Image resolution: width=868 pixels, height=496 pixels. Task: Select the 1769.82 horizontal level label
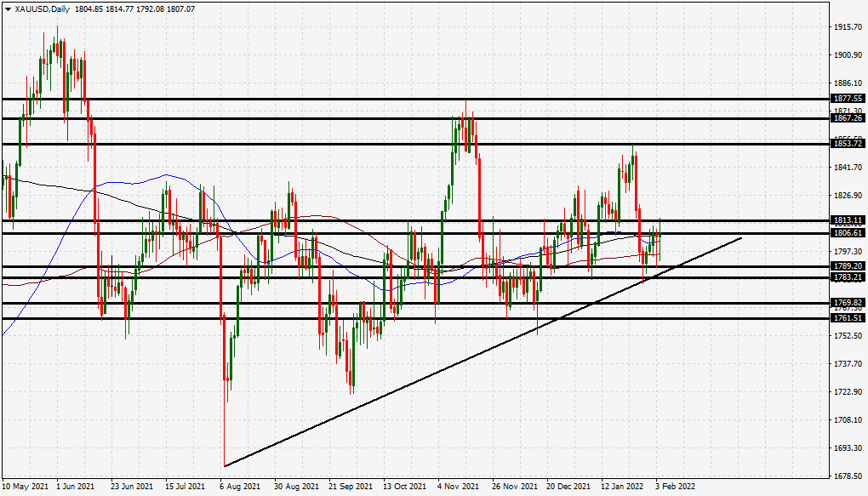(x=848, y=303)
